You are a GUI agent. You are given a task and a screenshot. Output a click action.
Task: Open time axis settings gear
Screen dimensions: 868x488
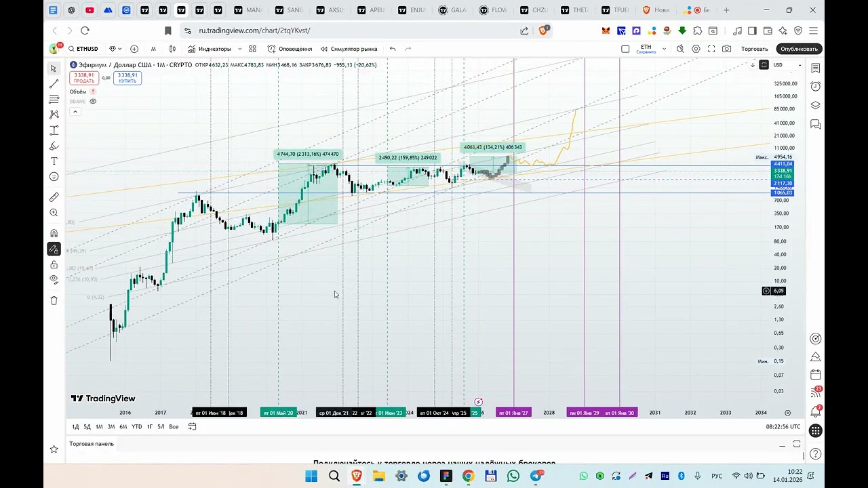point(787,413)
